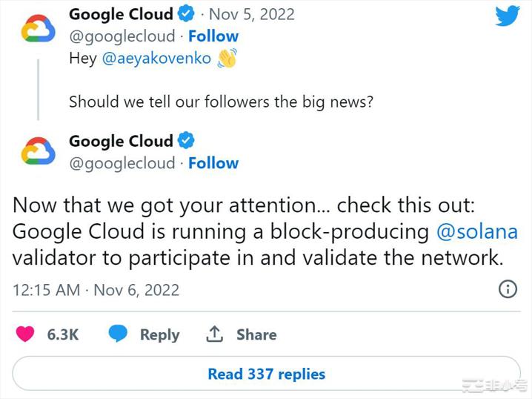The height and width of the screenshot is (399, 532).
Task: Click the first @googlecloud handle
Action: pos(122,36)
